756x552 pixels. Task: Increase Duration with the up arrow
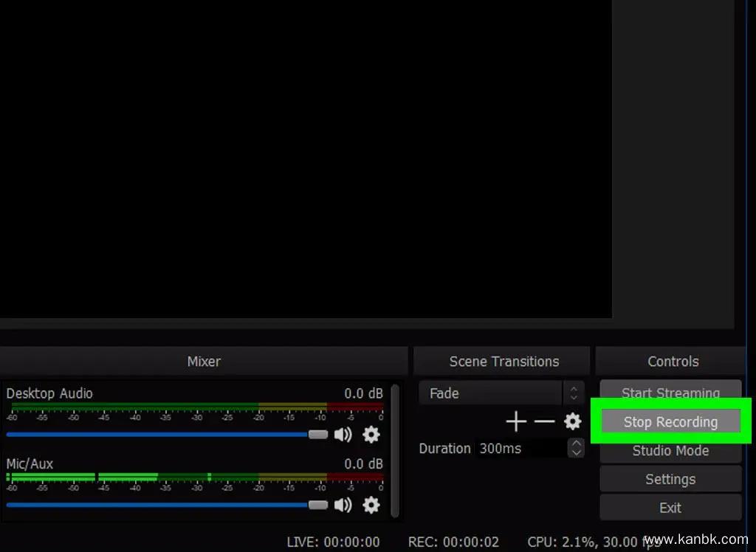click(x=575, y=444)
